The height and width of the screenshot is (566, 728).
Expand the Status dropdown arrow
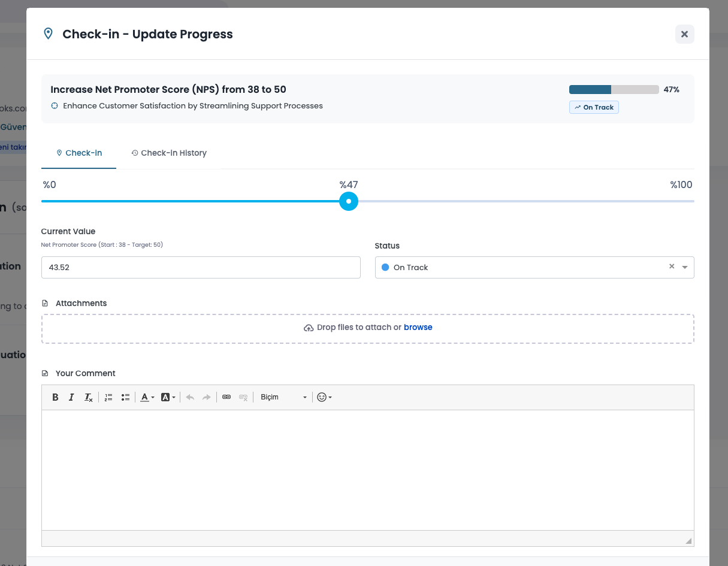coord(685,268)
